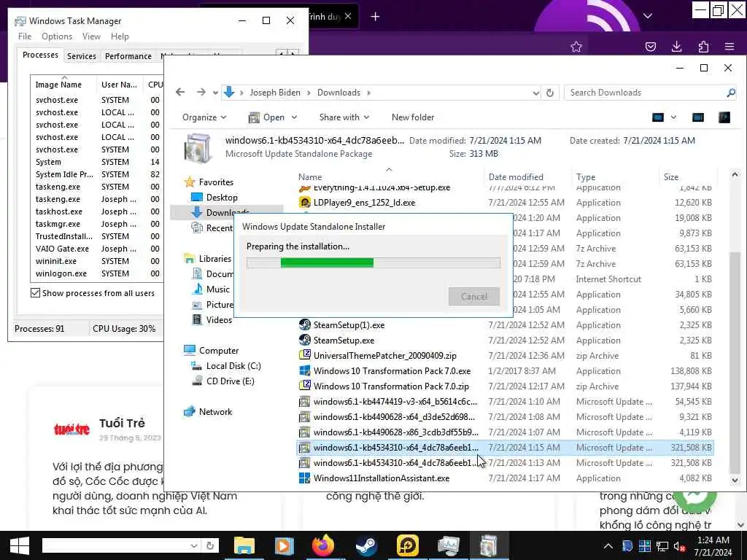Switch to Task Manager taskbar icon
747x560 pixels.
point(448,545)
